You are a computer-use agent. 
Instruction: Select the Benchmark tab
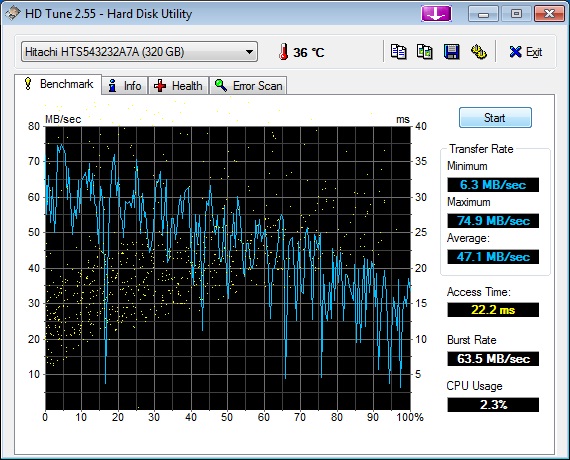(x=58, y=84)
